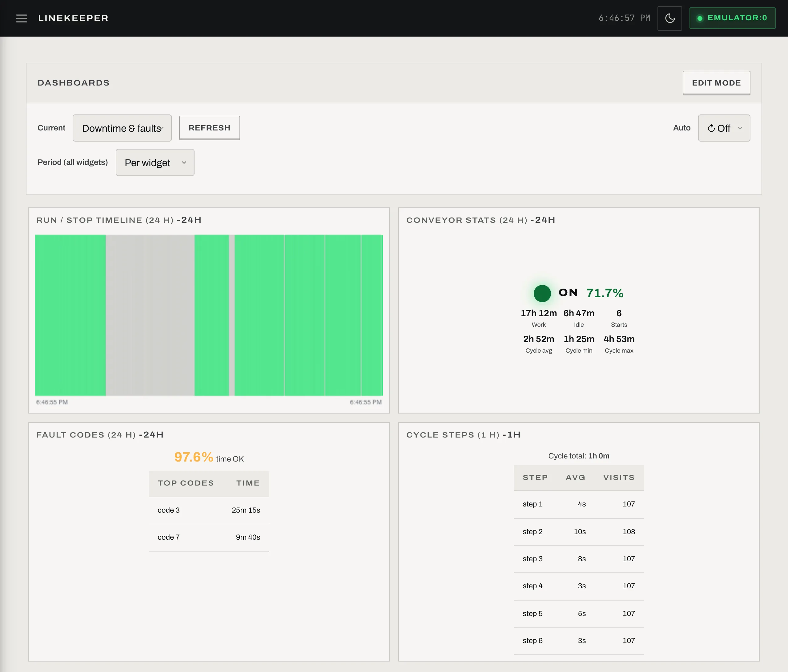Open the Downtime & faults dashboard dropdown
788x672 pixels.
(x=122, y=128)
